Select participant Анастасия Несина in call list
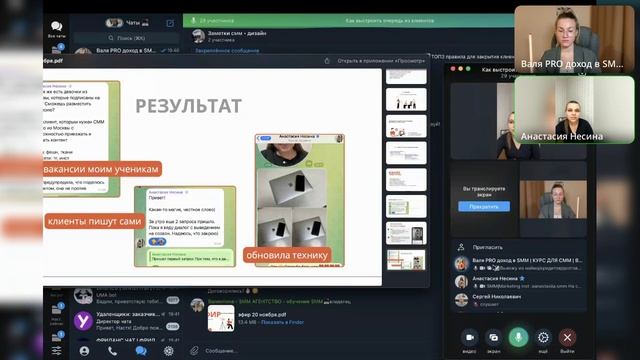The height and width of the screenshot is (360, 640). click(x=518, y=282)
